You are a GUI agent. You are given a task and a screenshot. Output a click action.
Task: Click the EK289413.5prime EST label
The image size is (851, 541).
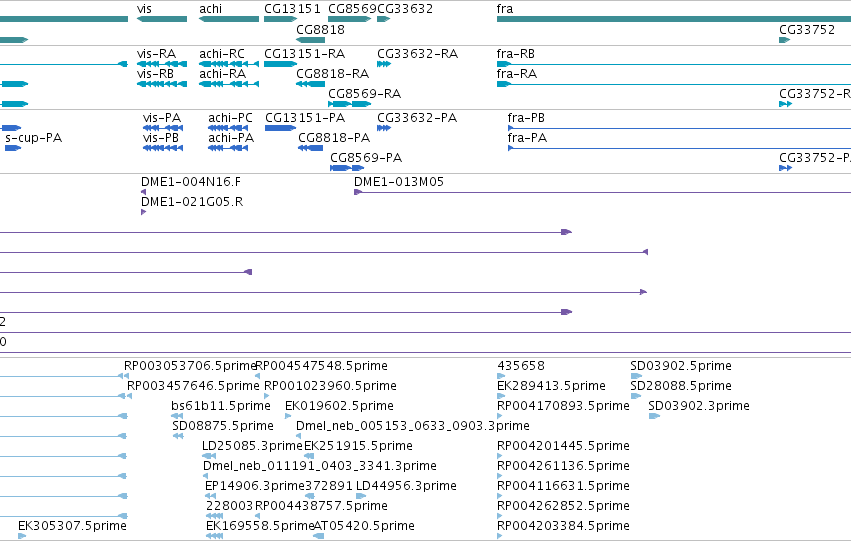[551, 386]
